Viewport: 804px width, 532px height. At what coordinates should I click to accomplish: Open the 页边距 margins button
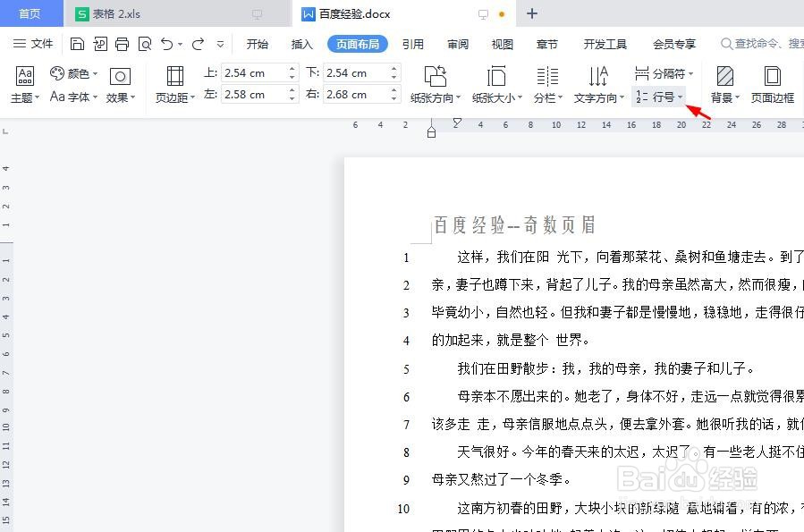[x=175, y=85]
